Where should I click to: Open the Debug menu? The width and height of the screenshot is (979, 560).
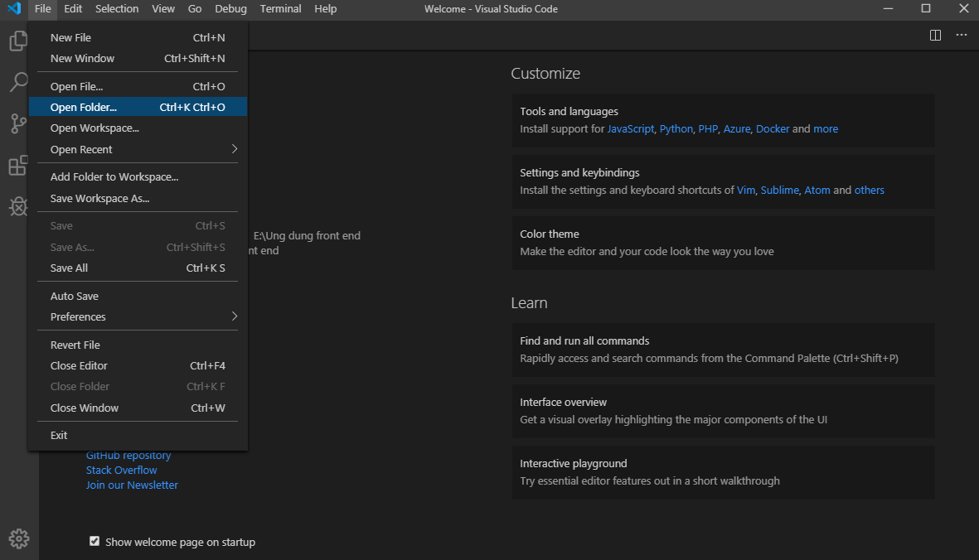pyautogui.click(x=230, y=9)
